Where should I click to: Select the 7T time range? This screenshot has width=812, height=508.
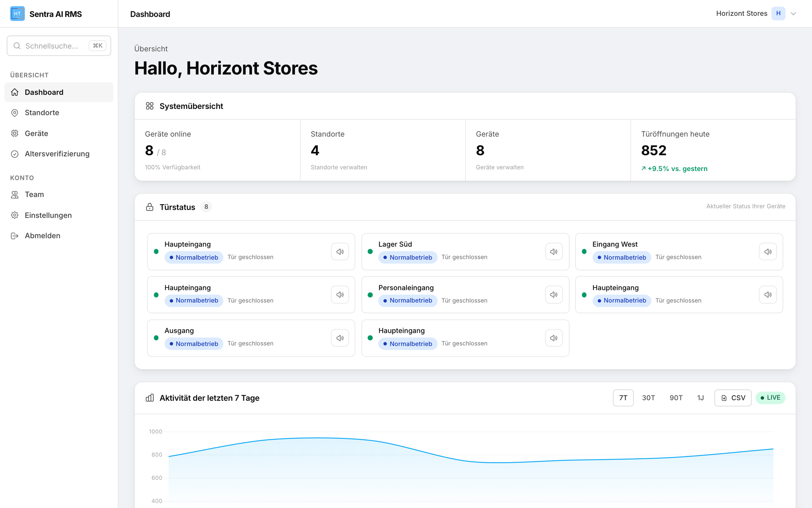[x=623, y=398]
